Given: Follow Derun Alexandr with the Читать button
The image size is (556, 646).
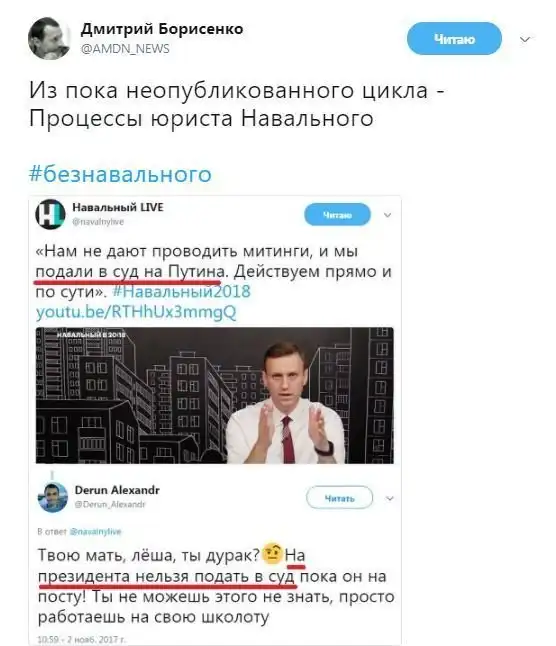Looking at the screenshot, I should tap(339, 498).
